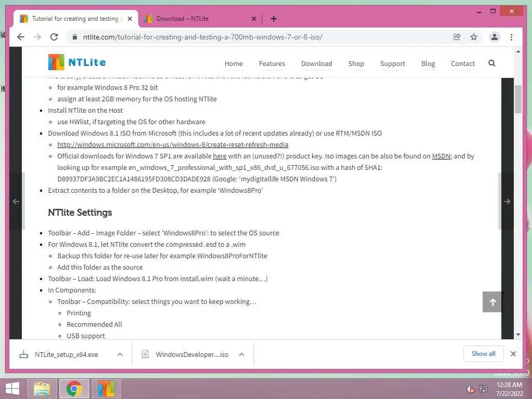The image size is (532, 399).
Task: Close the Tutorial for creating and testing tab
Action: click(129, 19)
